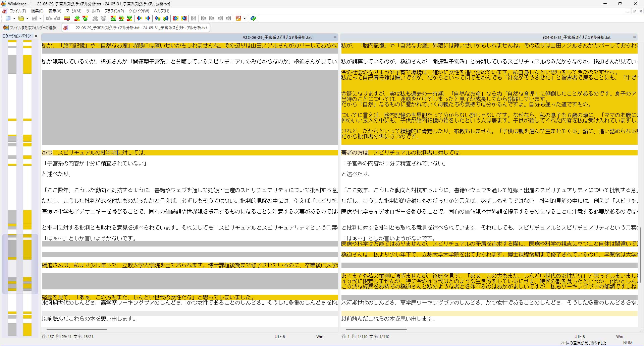Copy all differences to the right
Viewport: 644px width, 346px height.
coord(175,18)
